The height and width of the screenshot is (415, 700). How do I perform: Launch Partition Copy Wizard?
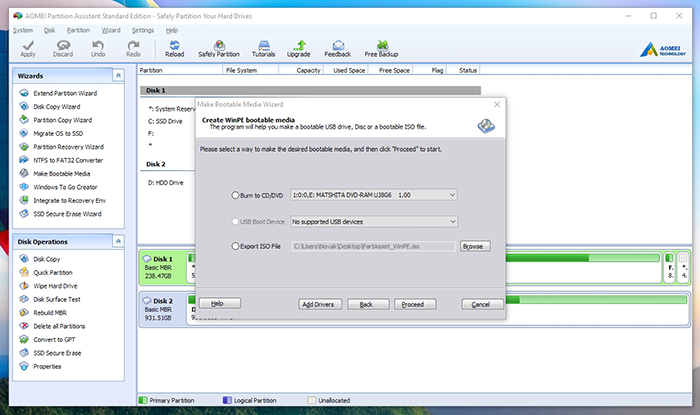coord(62,120)
